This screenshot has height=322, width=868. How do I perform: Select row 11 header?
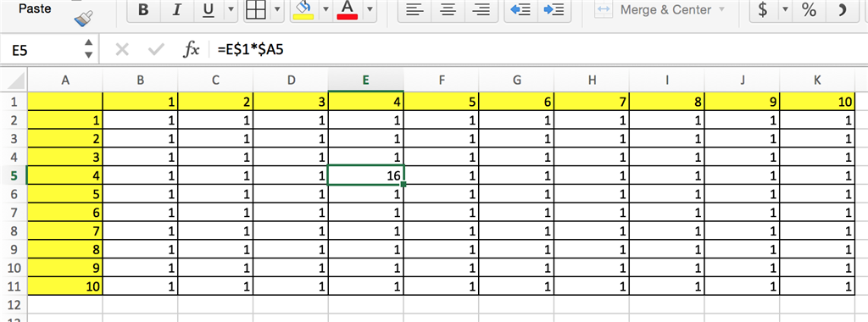coord(14,286)
